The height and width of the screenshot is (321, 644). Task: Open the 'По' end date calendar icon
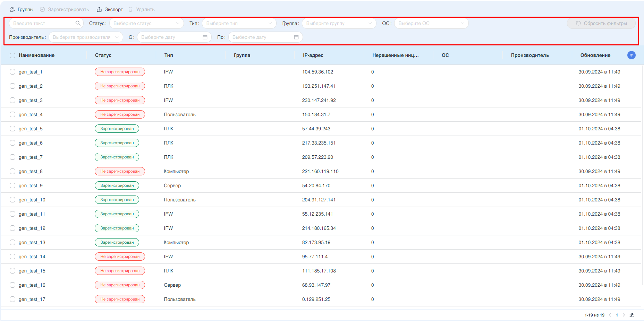296,37
